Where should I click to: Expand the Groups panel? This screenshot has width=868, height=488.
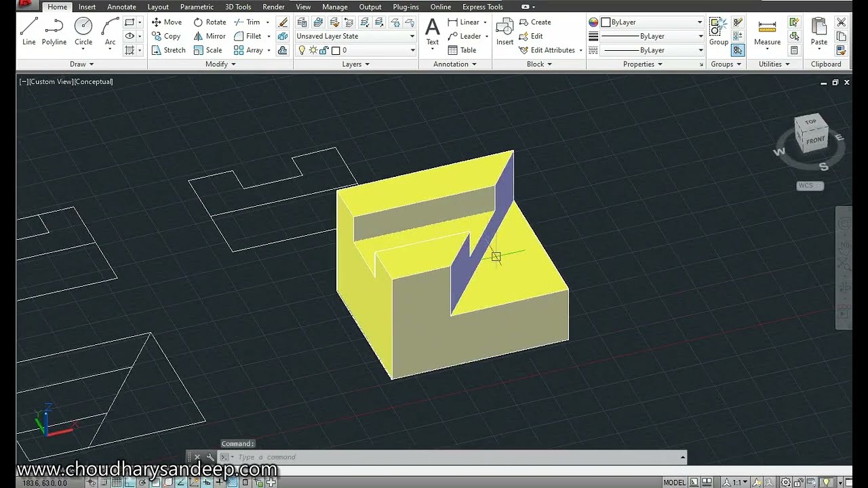pyautogui.click(x=725, y=64)
